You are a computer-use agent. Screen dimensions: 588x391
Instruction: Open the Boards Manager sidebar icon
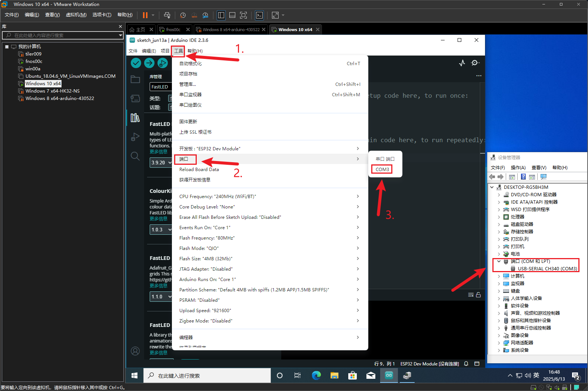click(135, 98)
